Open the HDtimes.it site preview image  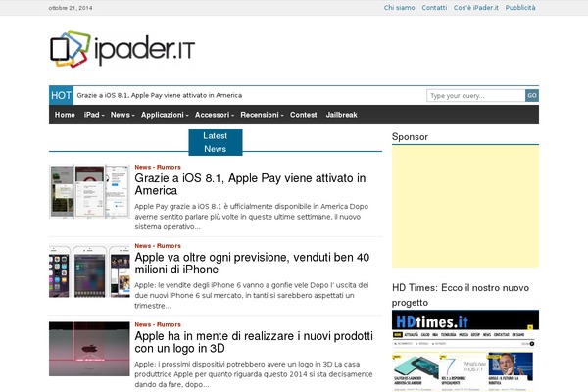(465, 351)
